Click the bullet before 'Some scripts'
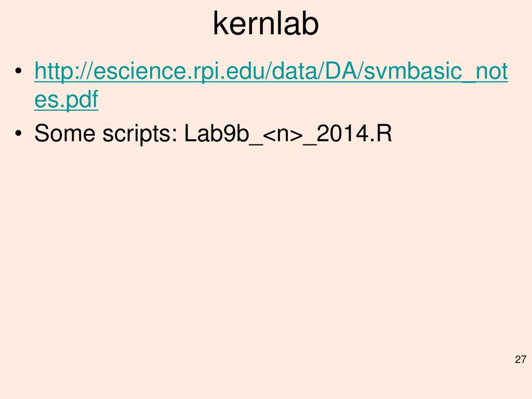 pos(18,134)
